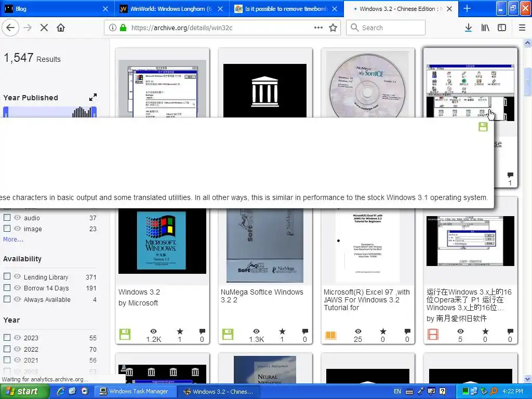This screenshot has width=532, height=399.
Task: Open the Downloads panel
Action: (469, 28)
